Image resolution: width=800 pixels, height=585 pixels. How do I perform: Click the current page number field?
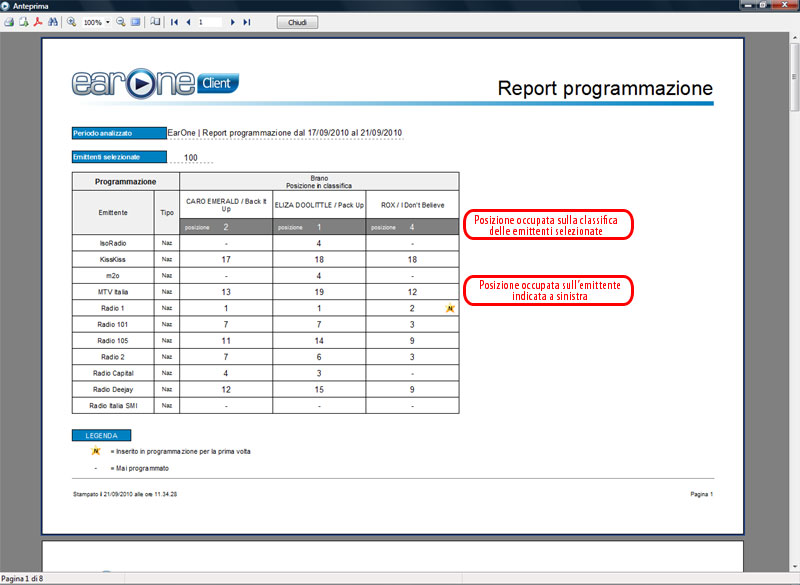click(x=210, y=22)
